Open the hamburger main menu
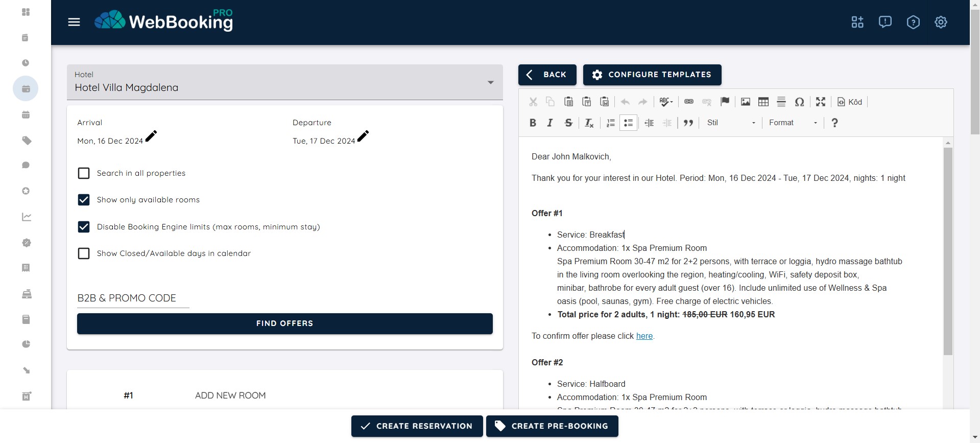980x443 pixels. pos(74,22)
